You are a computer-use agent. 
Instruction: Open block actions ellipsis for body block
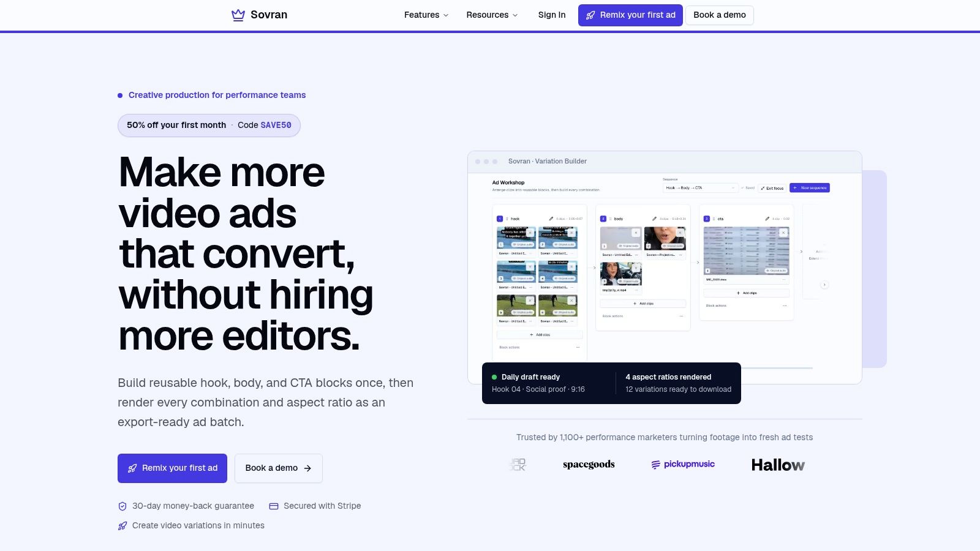[681, 316]
